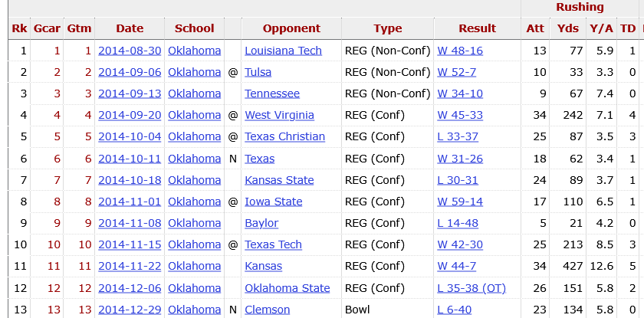Click the Oklahoma State opponent link
644x318 pixels.
coord(287,288)
